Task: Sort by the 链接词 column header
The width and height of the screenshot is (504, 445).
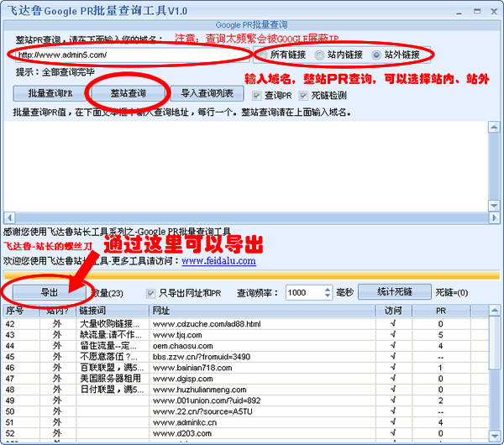Action: 113,311
